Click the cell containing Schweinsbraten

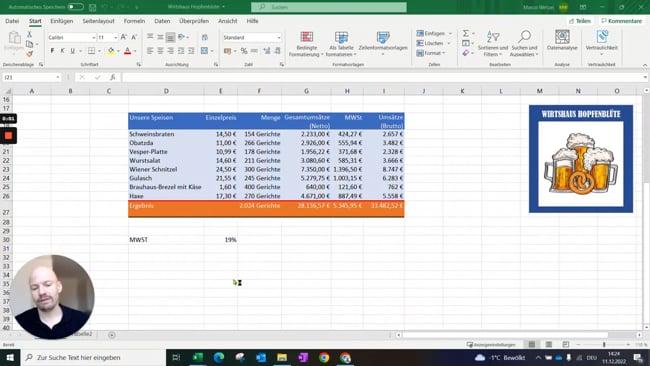coord(166,134)
